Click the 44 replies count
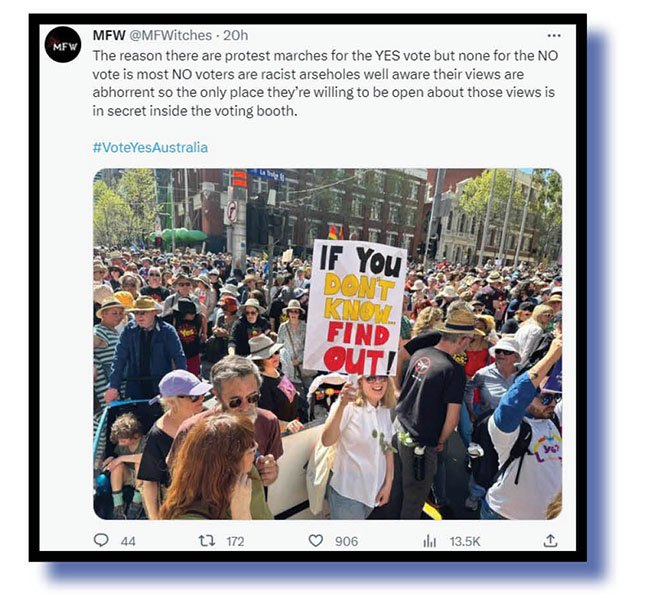Viewport: 652px width, 605px height. [128, 541]
